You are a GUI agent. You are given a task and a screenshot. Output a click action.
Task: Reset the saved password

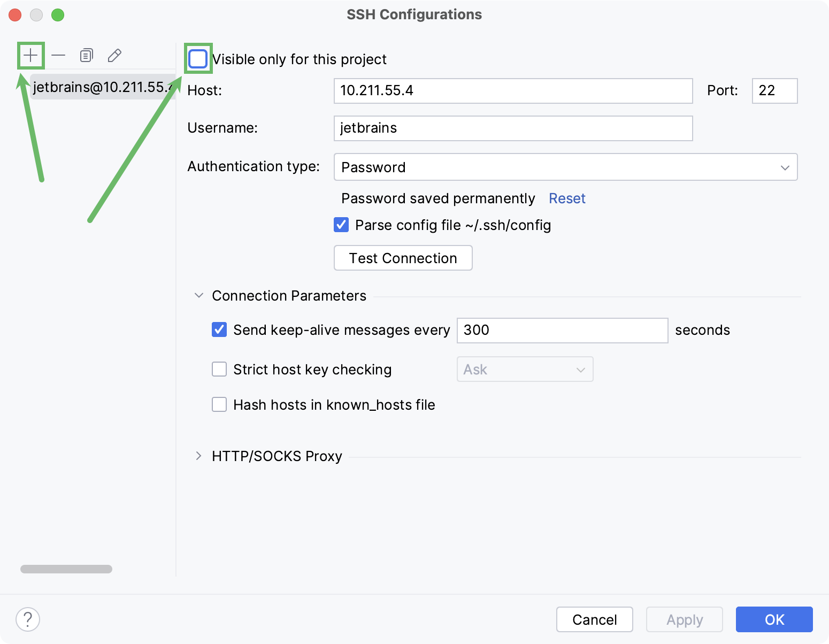566,198
